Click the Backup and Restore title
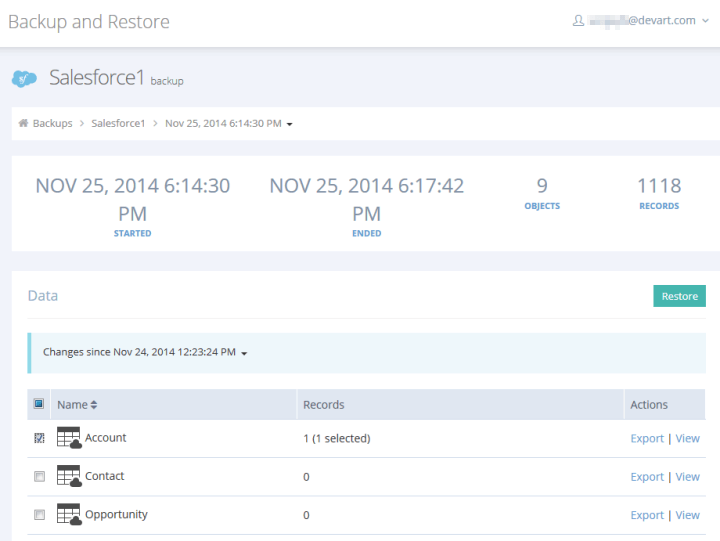The height and width of the screenshot is (541, 720). coord(89,22)
